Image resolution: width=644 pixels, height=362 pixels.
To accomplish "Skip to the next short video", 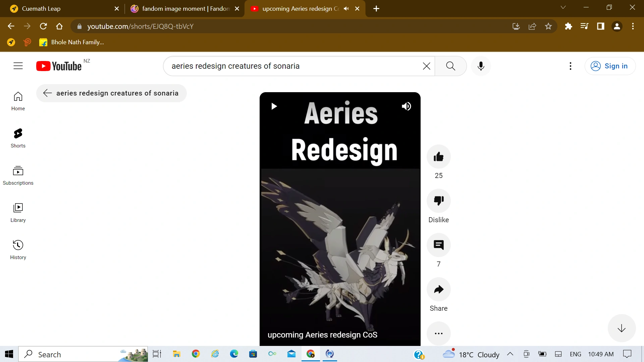I will click(621, 328).
